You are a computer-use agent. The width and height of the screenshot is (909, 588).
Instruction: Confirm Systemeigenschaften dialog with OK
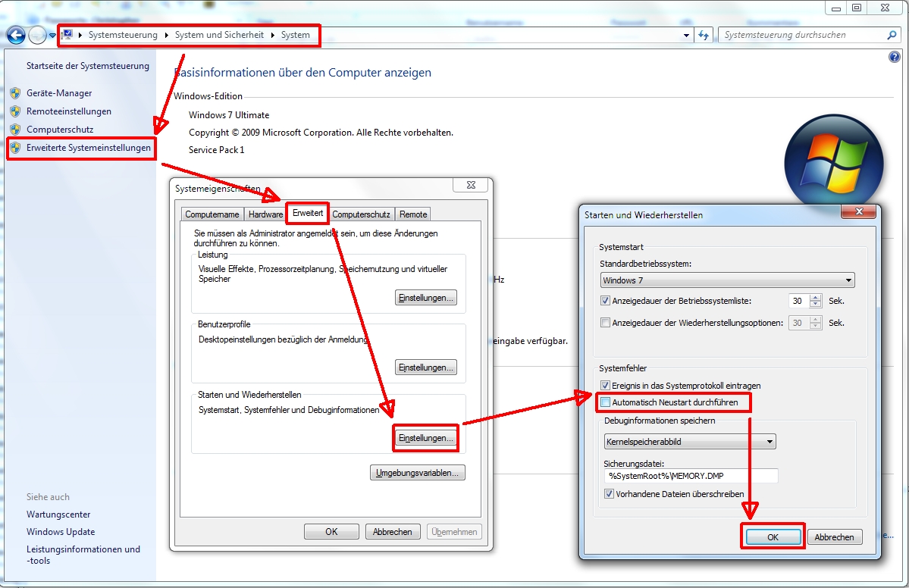[331, 532]
